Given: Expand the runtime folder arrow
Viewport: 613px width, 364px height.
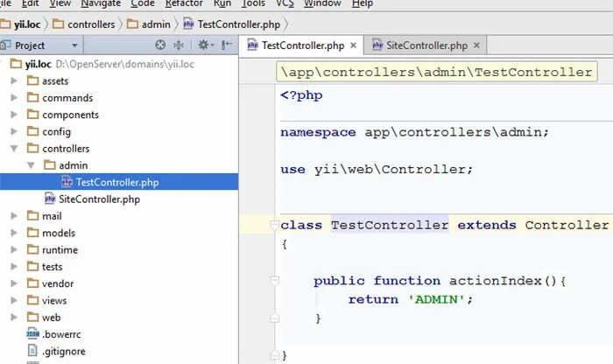Looking at the screenshot, I should click(14, 249).
